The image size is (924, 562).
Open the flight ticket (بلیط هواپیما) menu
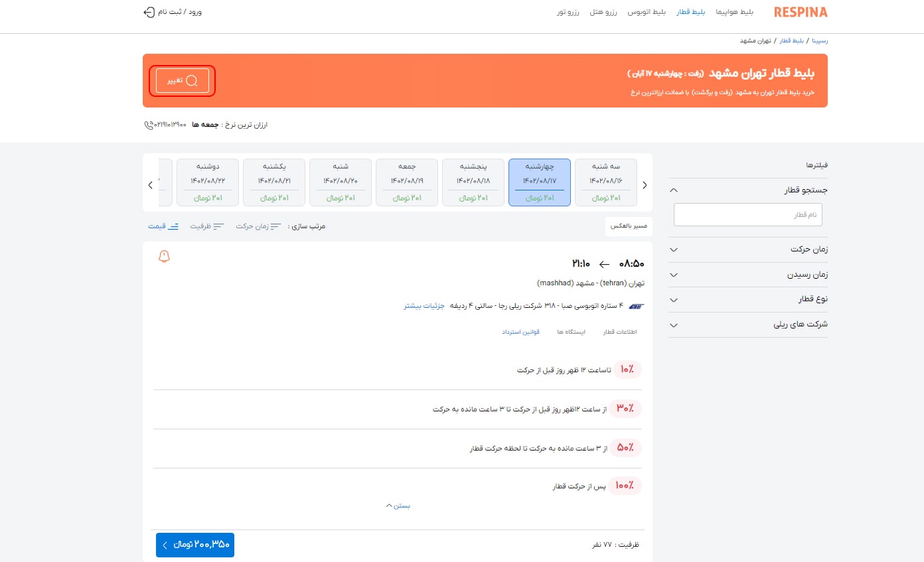coord(734,12)
